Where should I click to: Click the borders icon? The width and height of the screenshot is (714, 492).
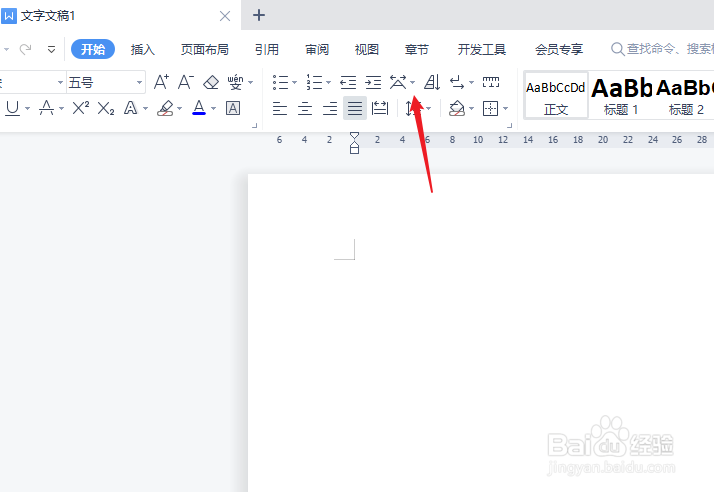point(490,108)
